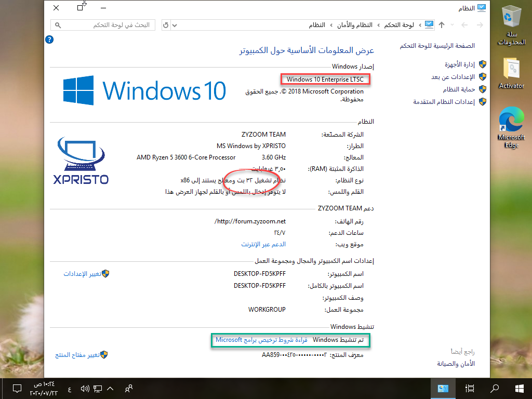Open the Action Center notification icon
This screenshot has height=399, width=532.
[x=17, y=389]
